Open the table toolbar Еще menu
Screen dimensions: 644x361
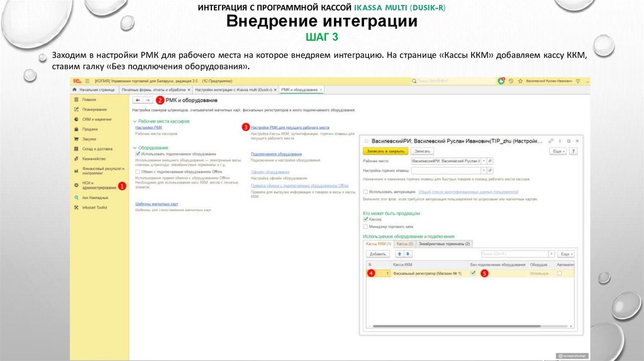click(x=567, y=254)
